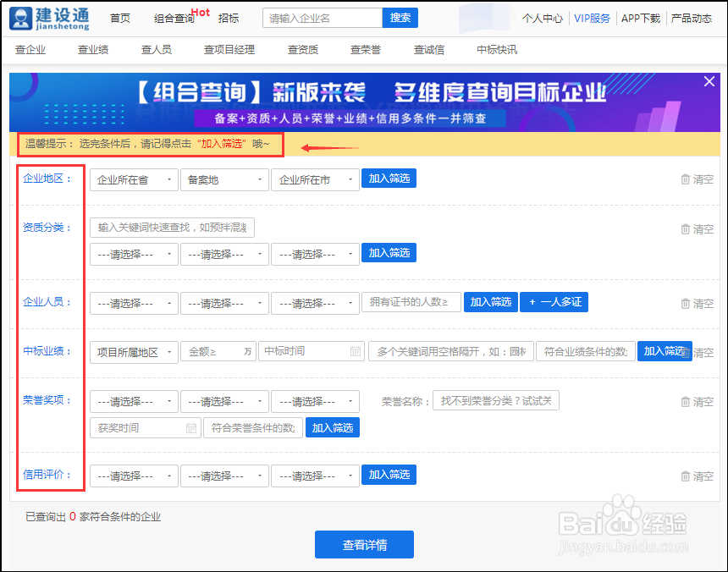Screen dimensions: 728x572
Task: Click the 查看详情 button
Action: (364, 544)
